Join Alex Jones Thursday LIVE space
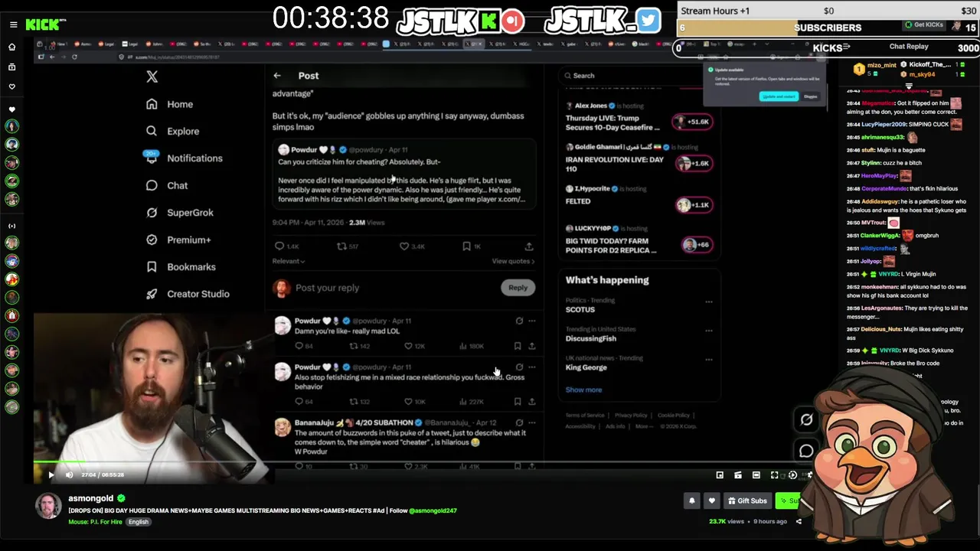Image resolution: width=980 pixels, height=551 pixels. click(692, 122)
